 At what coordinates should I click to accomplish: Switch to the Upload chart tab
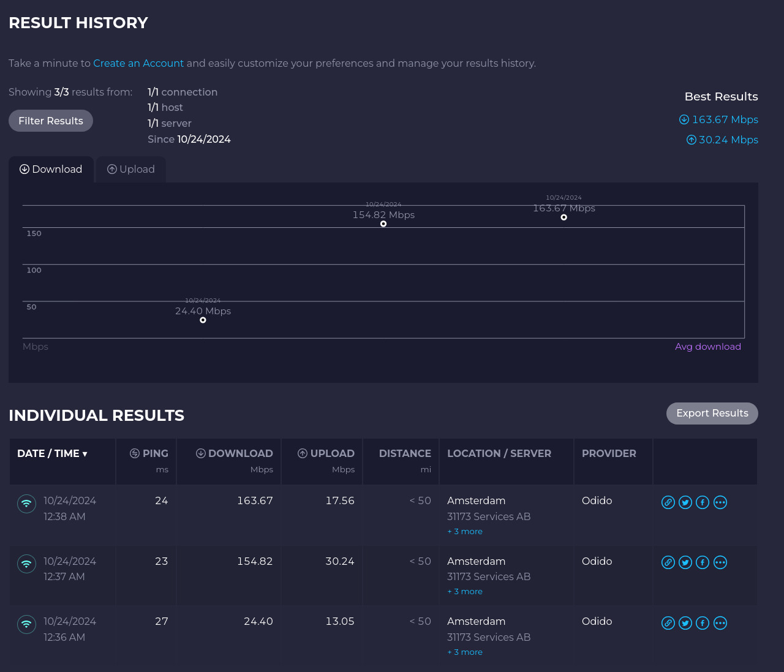131,169
